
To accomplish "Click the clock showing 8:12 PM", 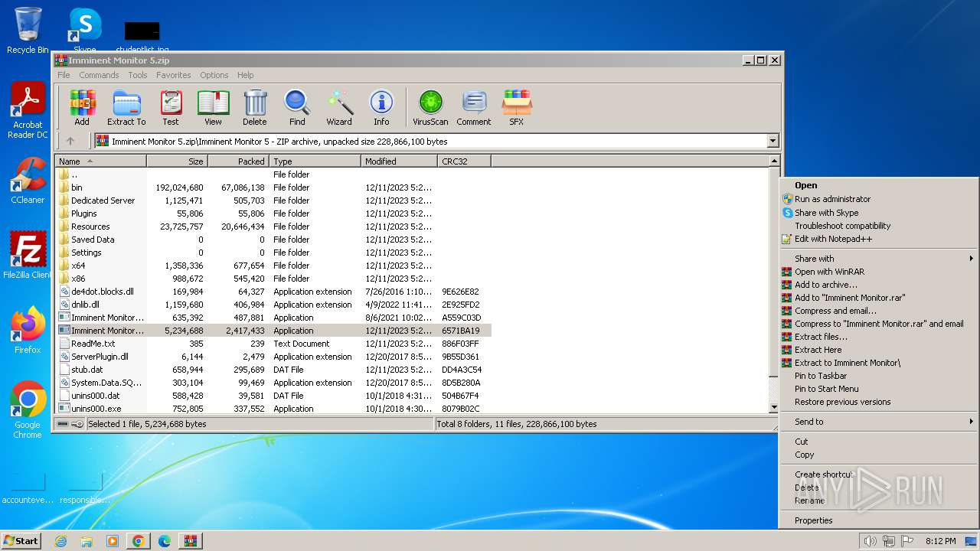I will pyautogui.click(x=940, y=541).
